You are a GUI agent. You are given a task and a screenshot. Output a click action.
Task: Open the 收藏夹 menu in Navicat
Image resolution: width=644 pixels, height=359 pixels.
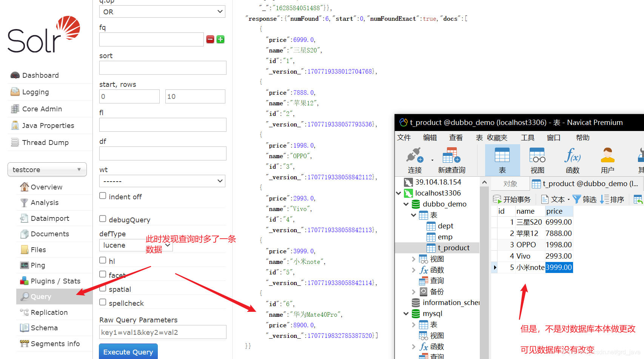point(497,138)
